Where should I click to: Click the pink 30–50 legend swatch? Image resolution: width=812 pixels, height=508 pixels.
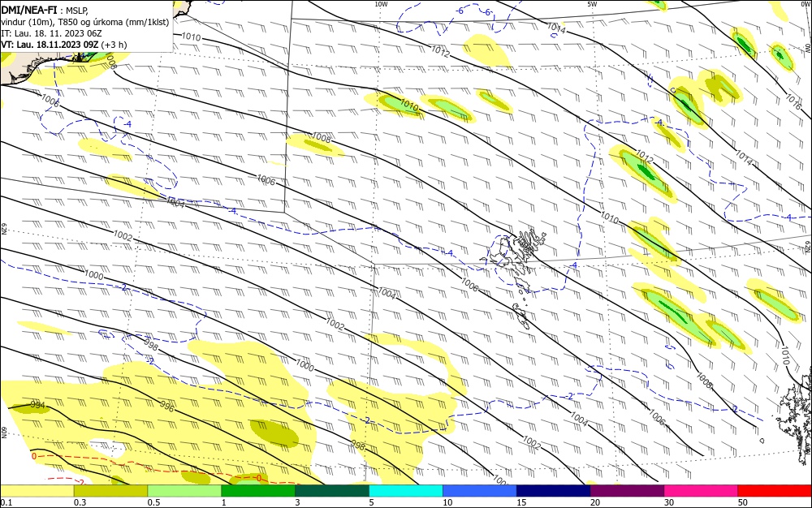point(702,491)
